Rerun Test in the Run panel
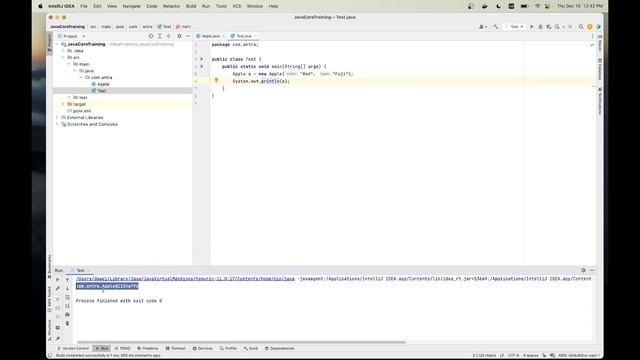640x360 pixels. pos(58,280)
